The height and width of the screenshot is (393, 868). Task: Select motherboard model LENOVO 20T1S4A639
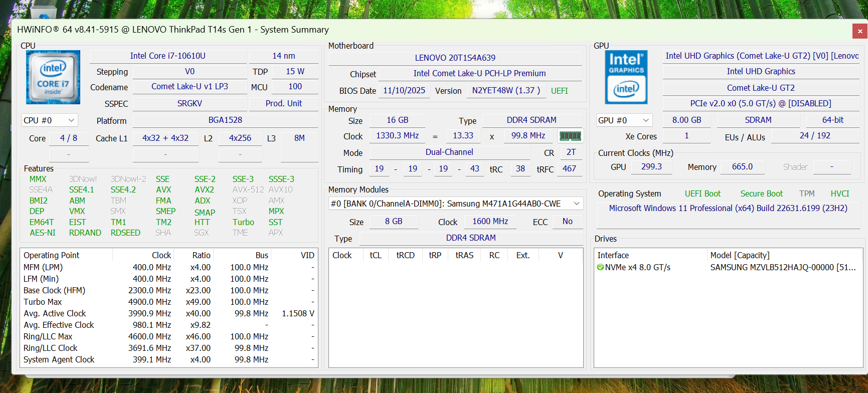pyautogui.click(x=455, y=58)
